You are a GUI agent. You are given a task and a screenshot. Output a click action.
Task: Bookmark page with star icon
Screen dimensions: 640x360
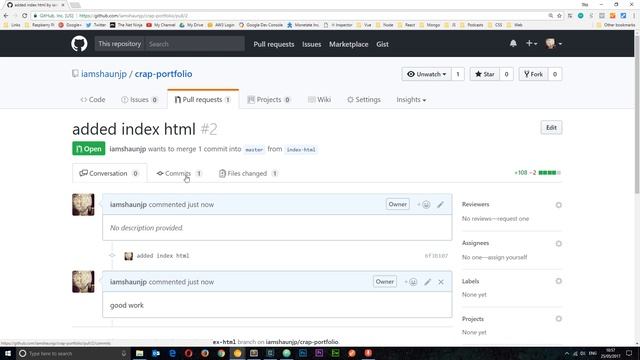559,16
